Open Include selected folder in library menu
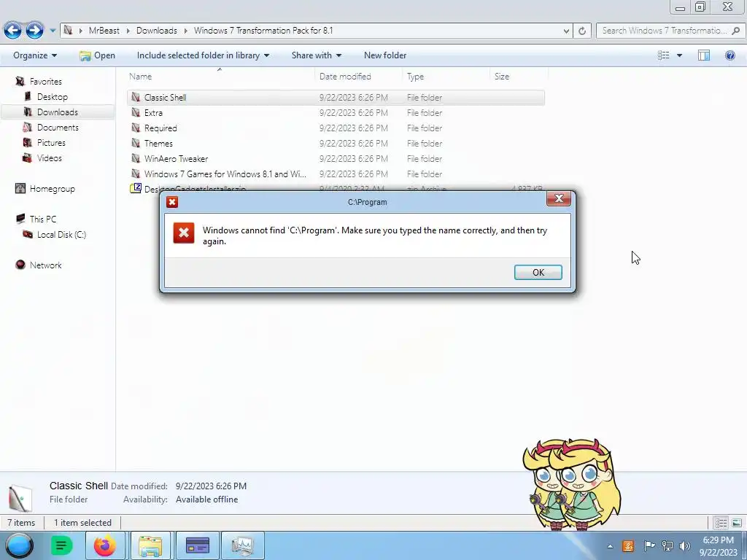The width and height of the screenshot is (747, 560). tap(203, 55)
